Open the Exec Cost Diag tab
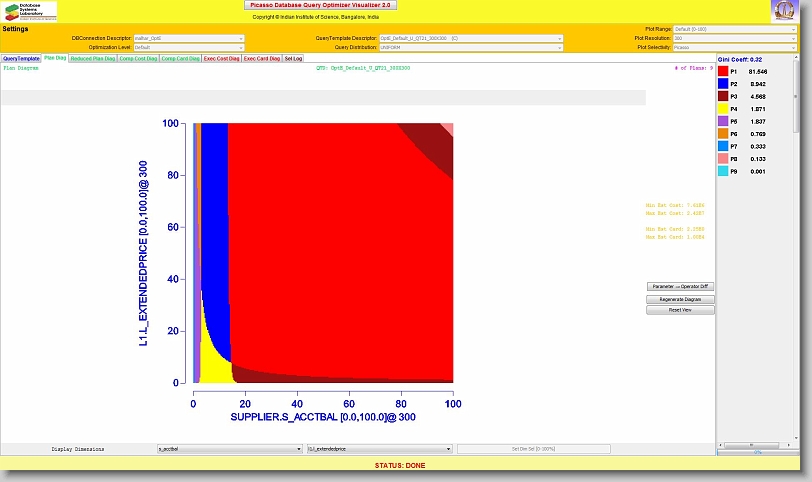The width and height of the screenshot is (812, 482). point(221,59)
